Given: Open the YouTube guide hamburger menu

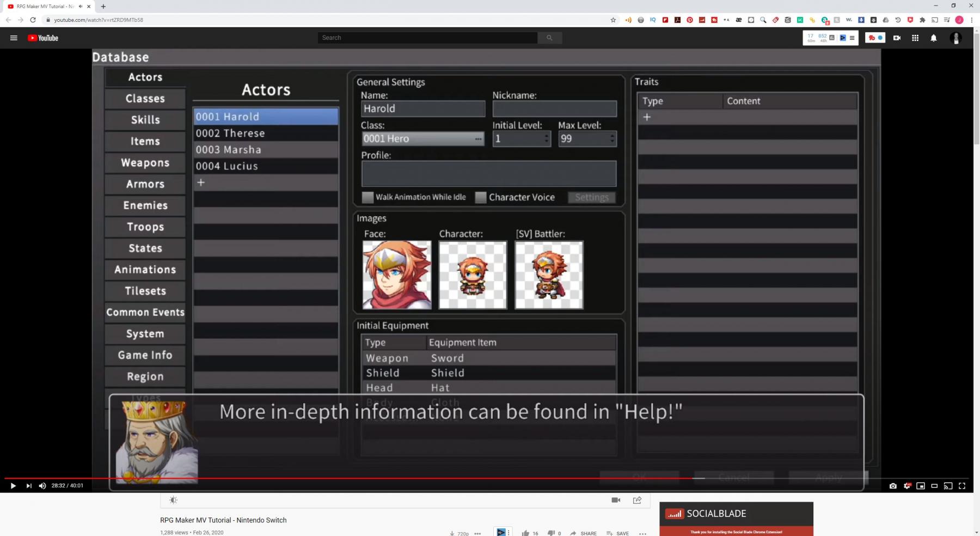Looking at the screenshot, I should [x=14, y=38].
